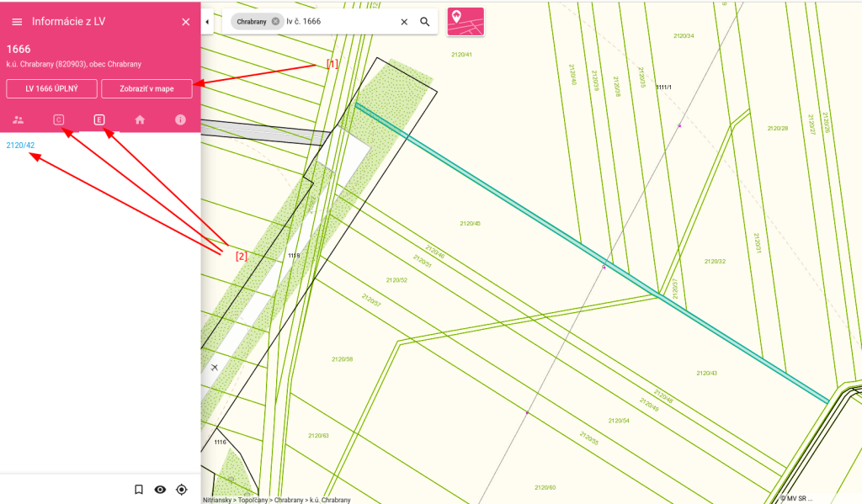Open the buildings (house) tab
This screenshot has height=504, width=862.
tap(140, 120)
